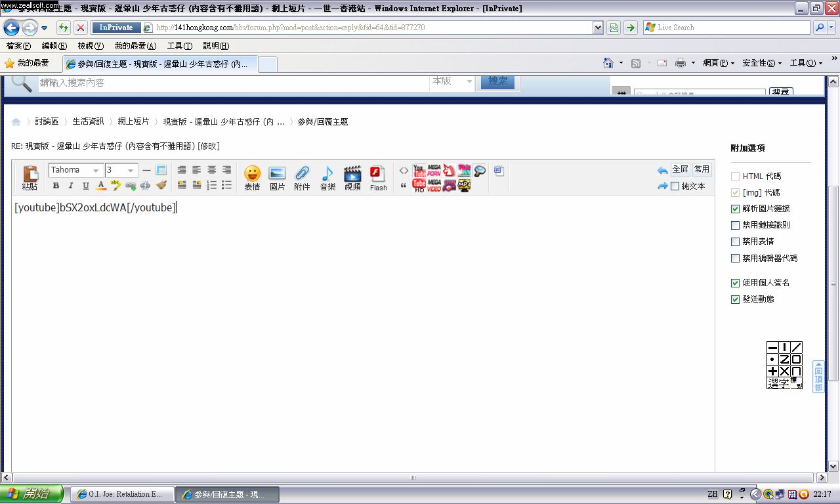Pick font color with the A swatch
Image resolution: width=840 pixels, height=504 pixels.
[x=101, y=186]
